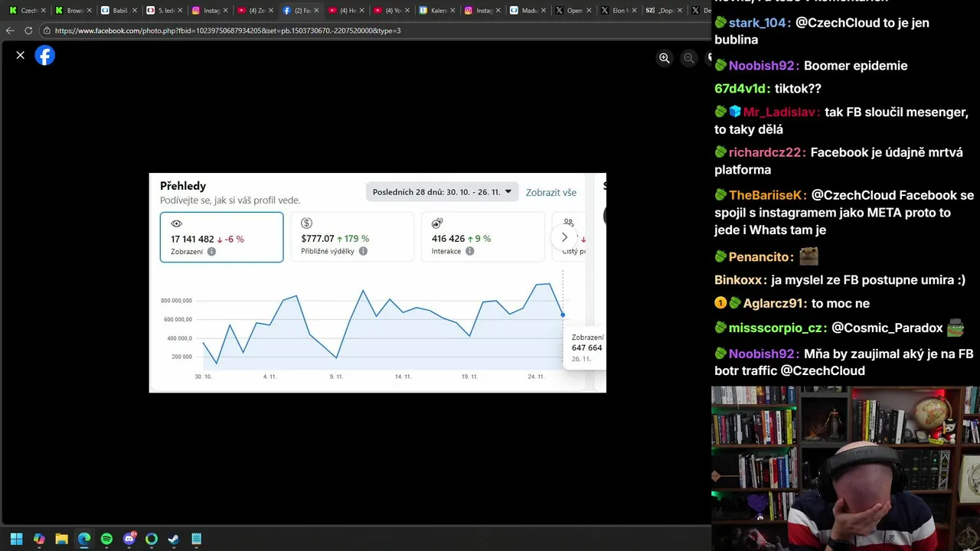Image resolution: width=980 pixels, height=551 pixels.
Task: Select the Interakce 416 426 card
Action: (x=482, y=237)
